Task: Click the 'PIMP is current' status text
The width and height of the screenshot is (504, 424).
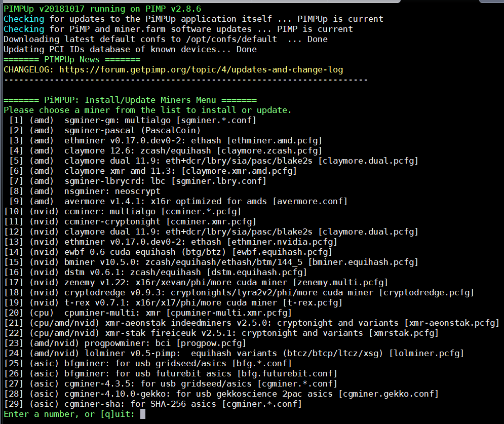Action: [315, 29]
